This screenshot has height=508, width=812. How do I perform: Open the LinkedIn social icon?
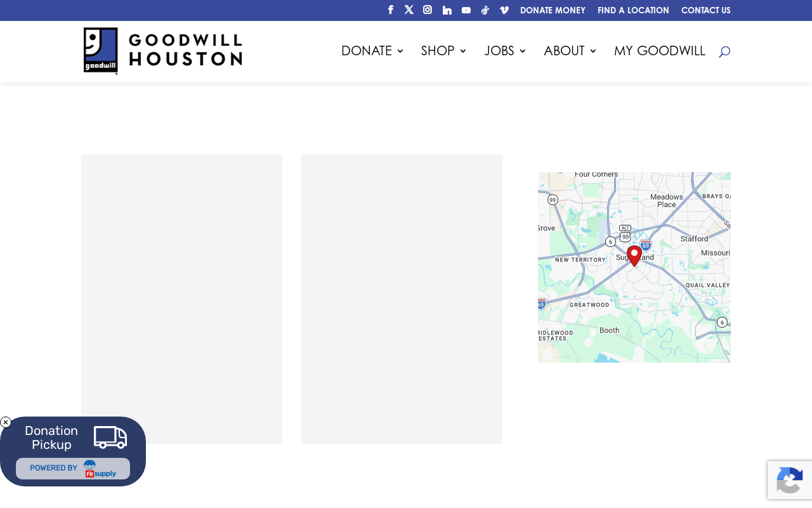coord(447,10)
